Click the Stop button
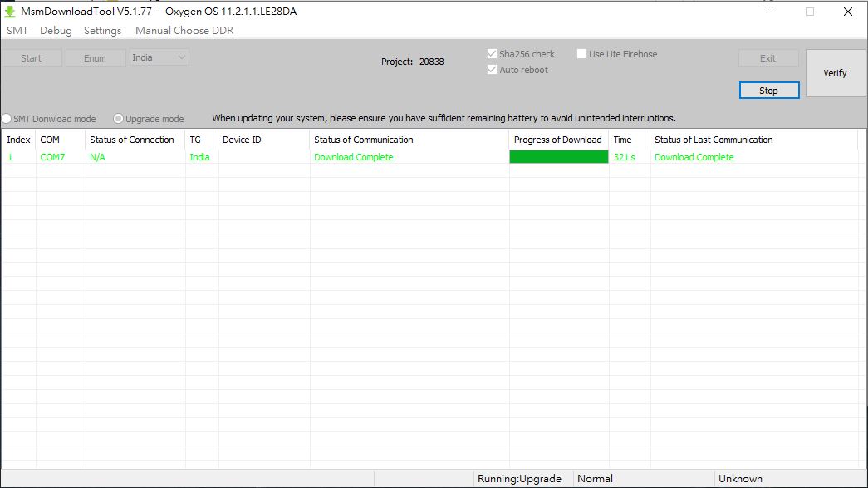Screen dimensions: 868x488 point(769,91)
